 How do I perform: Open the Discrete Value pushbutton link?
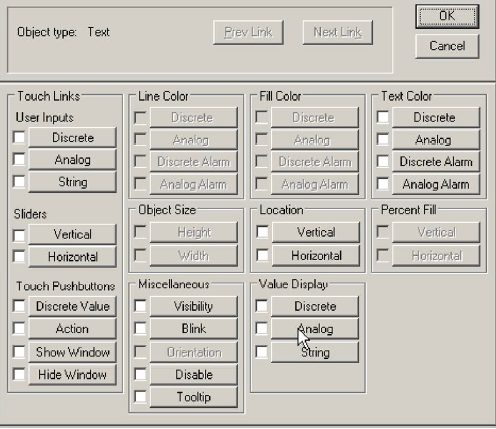point(73,306)
